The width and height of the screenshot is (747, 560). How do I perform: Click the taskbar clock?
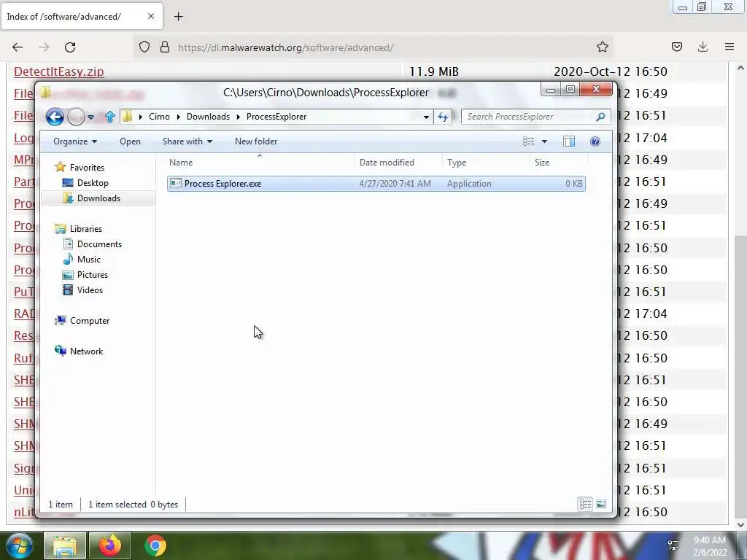710,546
